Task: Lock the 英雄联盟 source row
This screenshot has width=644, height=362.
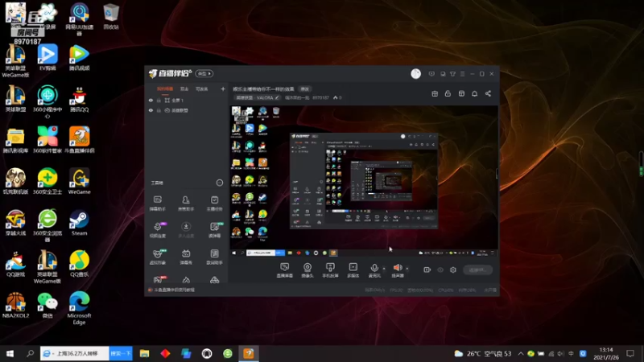Action: pyautogui.click(x=159, y=110)
